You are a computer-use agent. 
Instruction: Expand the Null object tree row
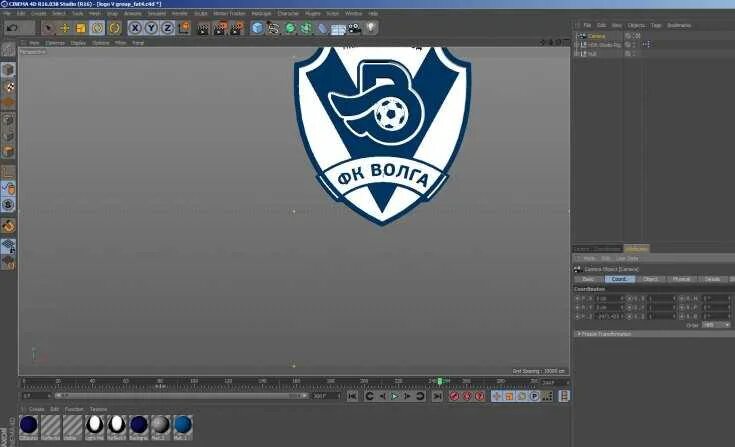[x=577, y=54]
